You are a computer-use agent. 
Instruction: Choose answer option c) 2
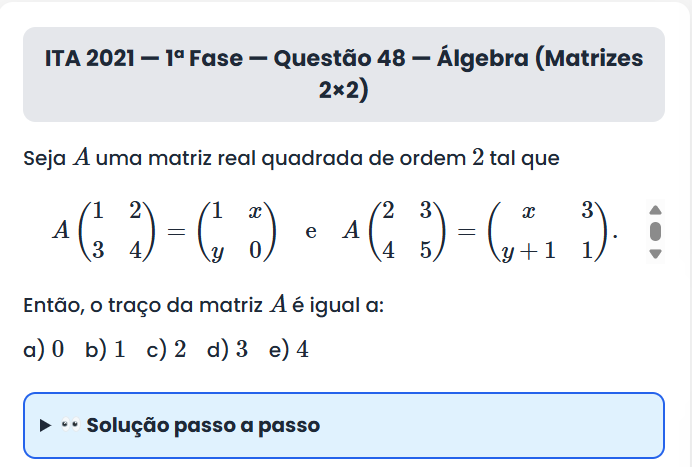tap(166, 350)
